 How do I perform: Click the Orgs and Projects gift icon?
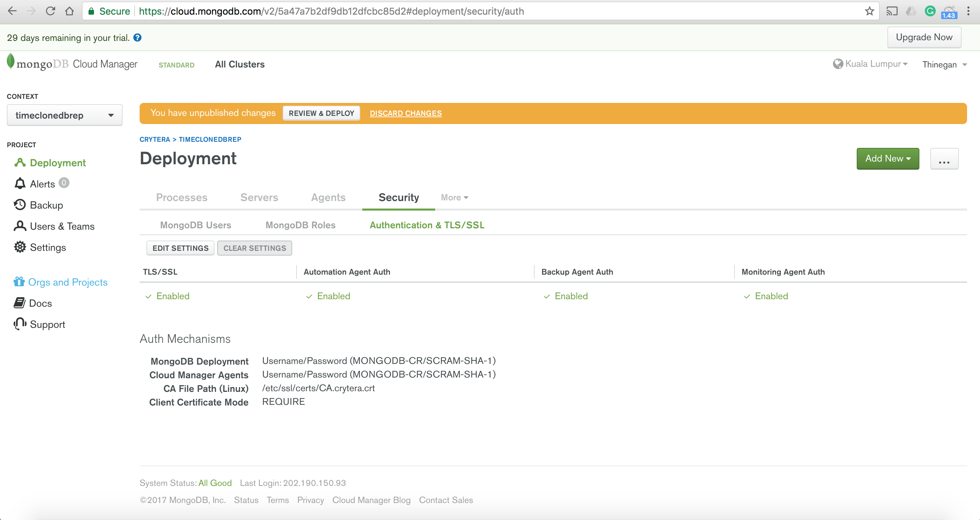pyautogui.click(x=19, y=282)
